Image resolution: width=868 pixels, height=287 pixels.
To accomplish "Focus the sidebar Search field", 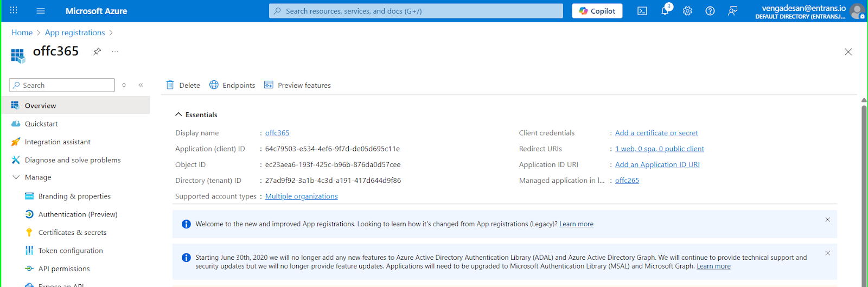I will (62, 85).
